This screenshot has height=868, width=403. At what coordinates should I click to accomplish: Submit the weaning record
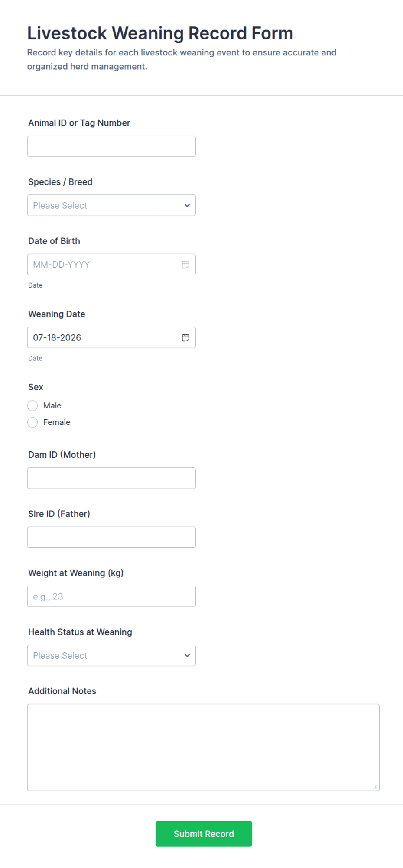pos(204,834)
